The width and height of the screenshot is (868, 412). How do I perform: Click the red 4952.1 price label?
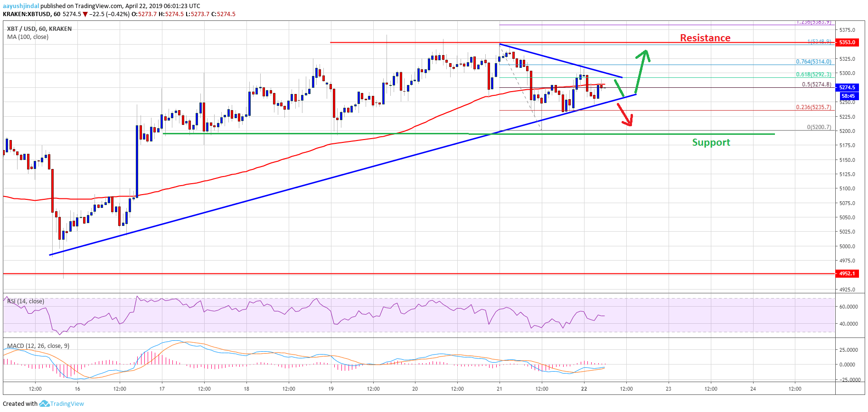point(847,273)
